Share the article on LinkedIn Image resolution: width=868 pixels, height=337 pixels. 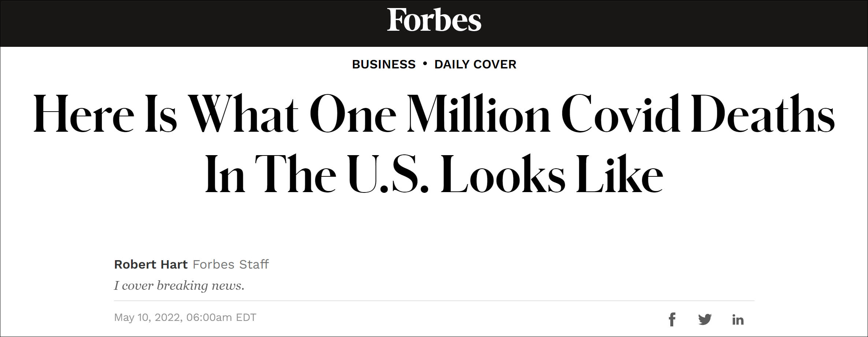click(x=738, y=320)
